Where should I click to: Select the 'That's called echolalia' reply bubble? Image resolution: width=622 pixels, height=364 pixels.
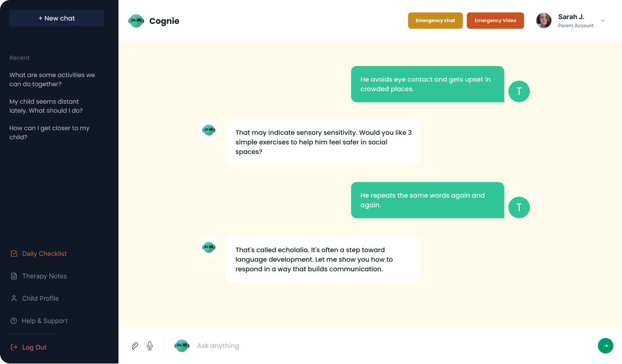point(323,259)
